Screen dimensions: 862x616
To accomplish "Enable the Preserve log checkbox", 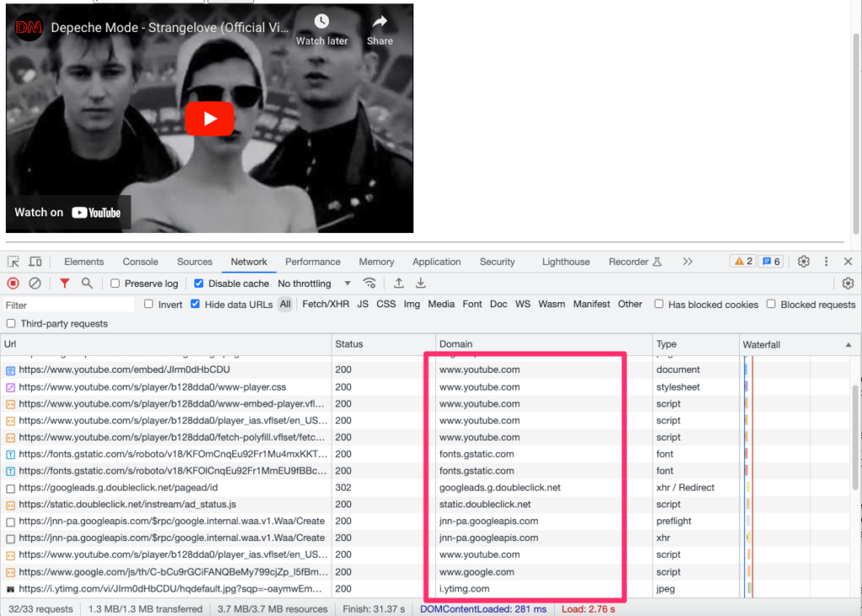I will click(114, 284).
